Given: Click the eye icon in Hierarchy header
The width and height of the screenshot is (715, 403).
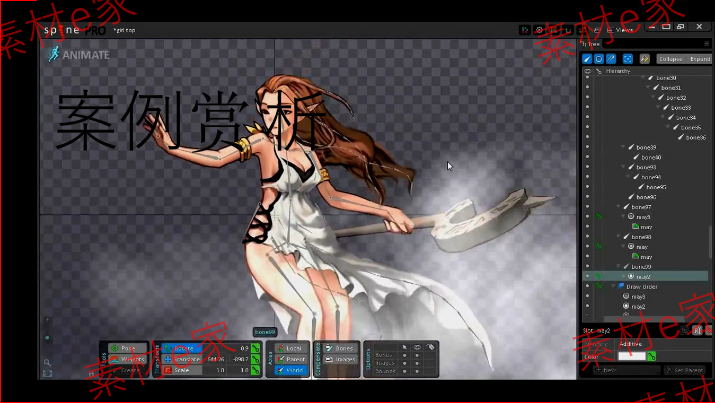Looking at the screenshot, I should (587, 71).
